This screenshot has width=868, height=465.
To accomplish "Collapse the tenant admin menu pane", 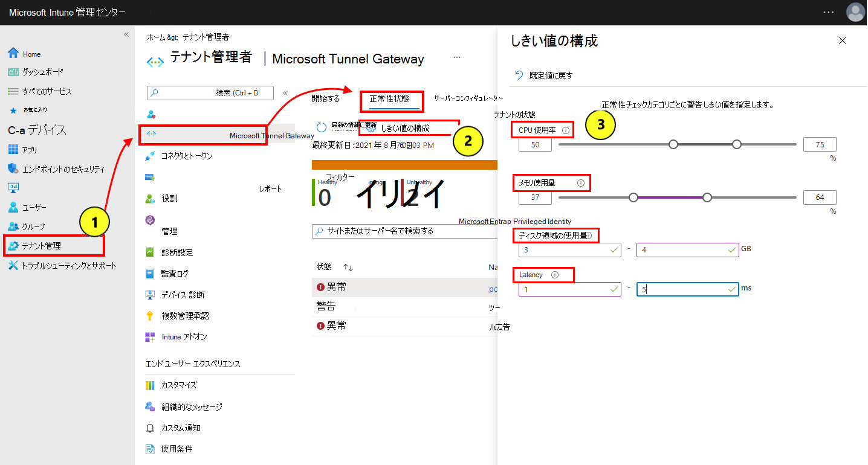I will pyautogui.click(x=285, y=92).
